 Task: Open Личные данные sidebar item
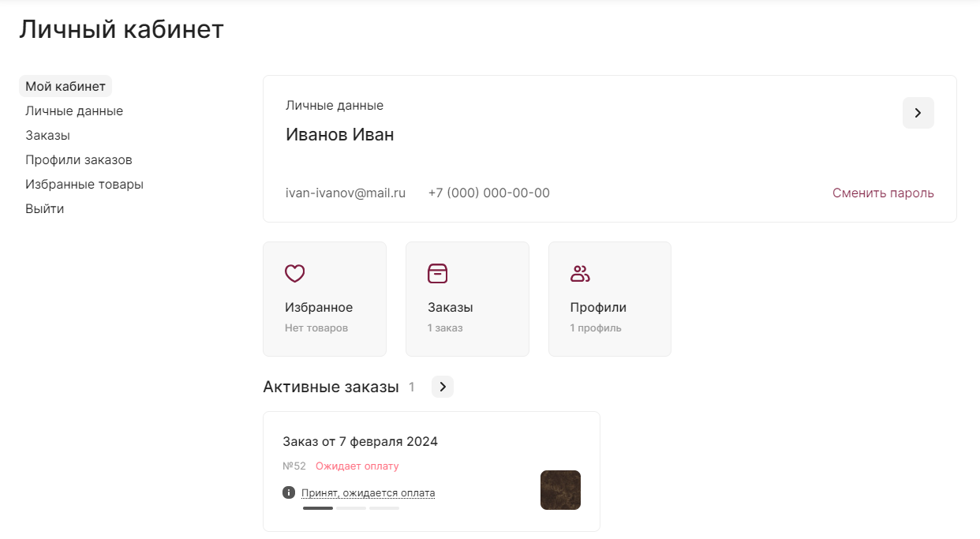(74, 110)
